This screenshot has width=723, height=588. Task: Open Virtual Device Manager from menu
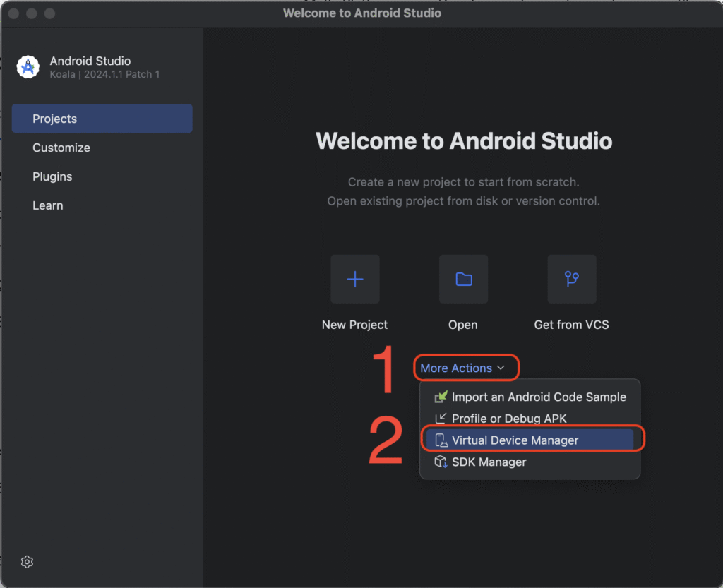[530, 440]
